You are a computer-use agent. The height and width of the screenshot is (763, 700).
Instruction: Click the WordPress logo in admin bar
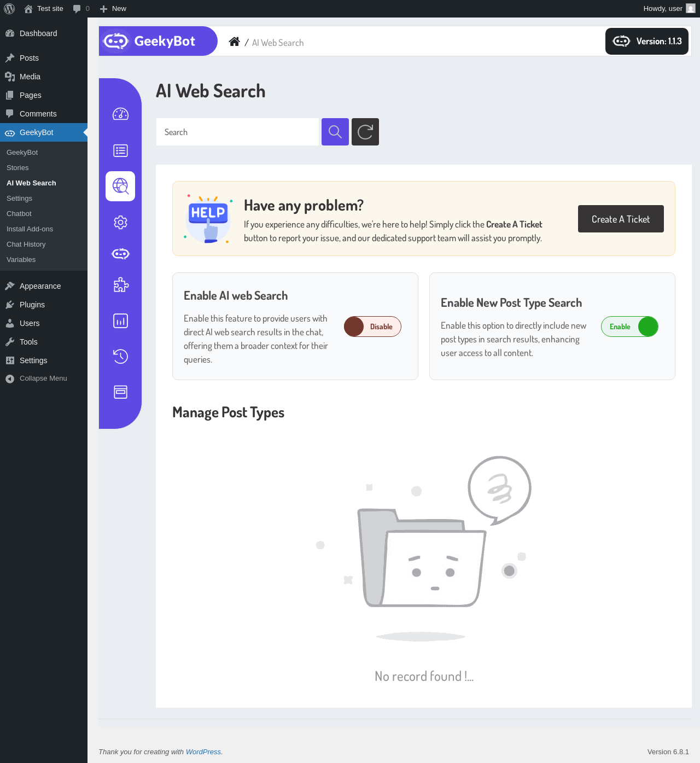9,9
